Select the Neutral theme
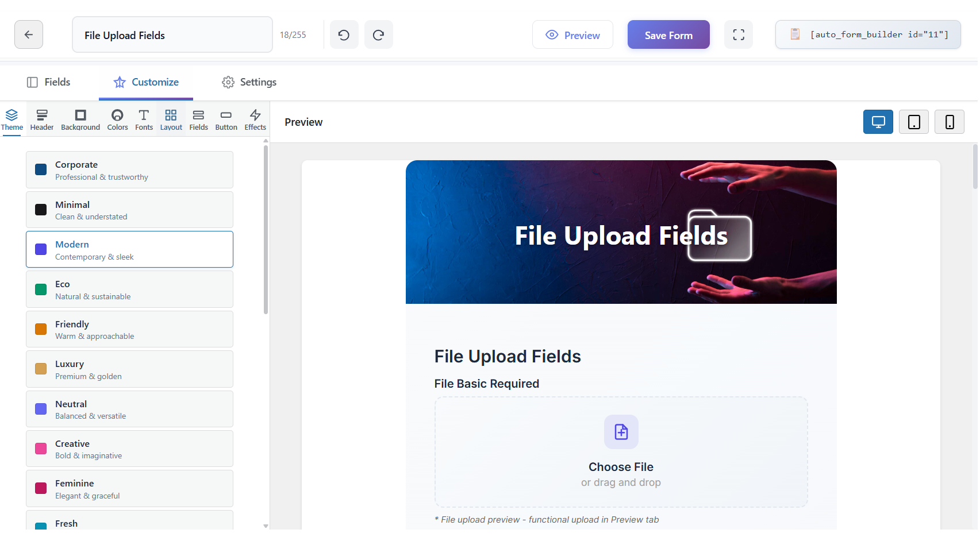This screenshot has height=537, width=980. click(x=129, y=409)
